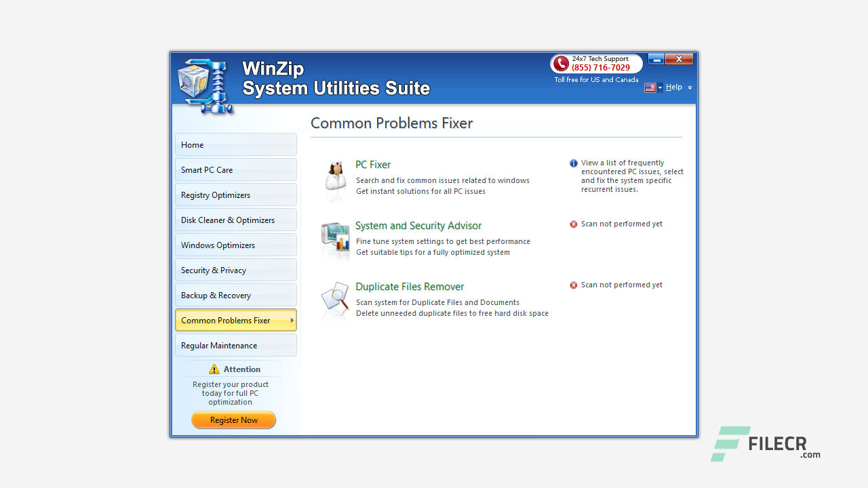Click 'Scan not performed yet' for System Advisor
The width and height of the screenshot is (868, 488).
(622, 224)
